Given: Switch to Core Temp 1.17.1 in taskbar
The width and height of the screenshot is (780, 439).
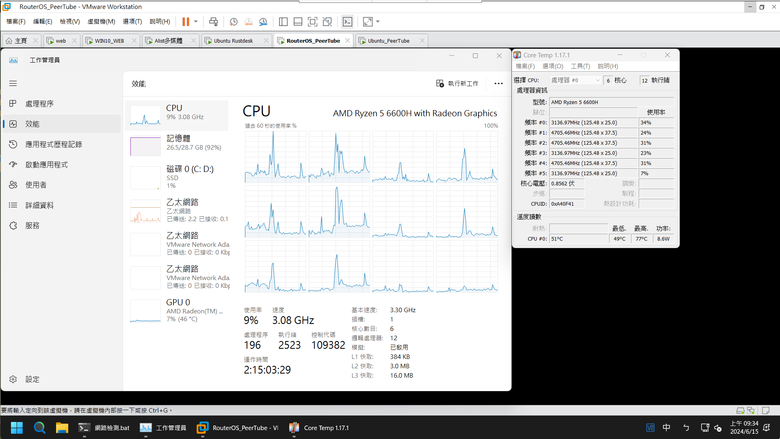Looking at the screenshot, I should 319,428.
